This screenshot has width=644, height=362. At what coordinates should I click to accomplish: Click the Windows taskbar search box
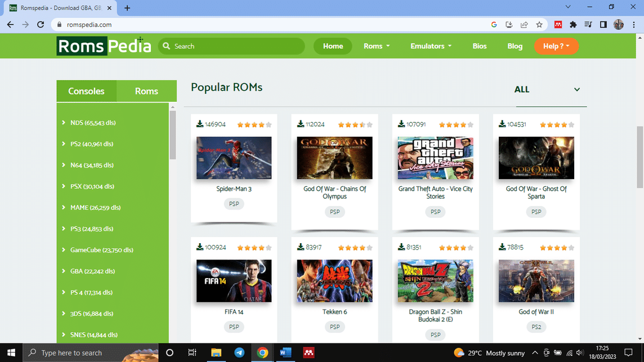[91, 352]
